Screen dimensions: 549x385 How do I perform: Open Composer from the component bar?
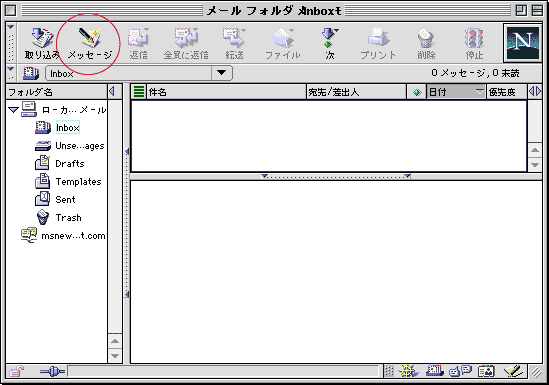tap(513, 371)
